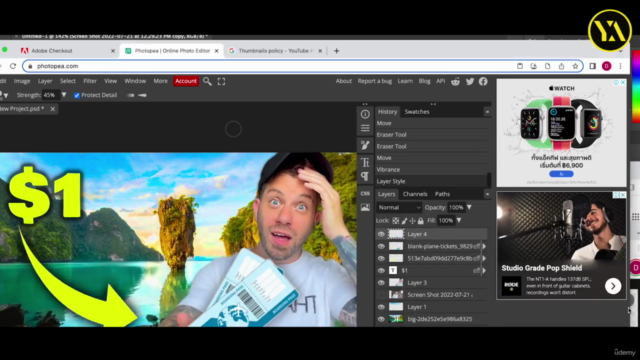Viewport: 640px width, 360px height.
Task: Toggle lock all padlock icon
Action: pos(420,221)
